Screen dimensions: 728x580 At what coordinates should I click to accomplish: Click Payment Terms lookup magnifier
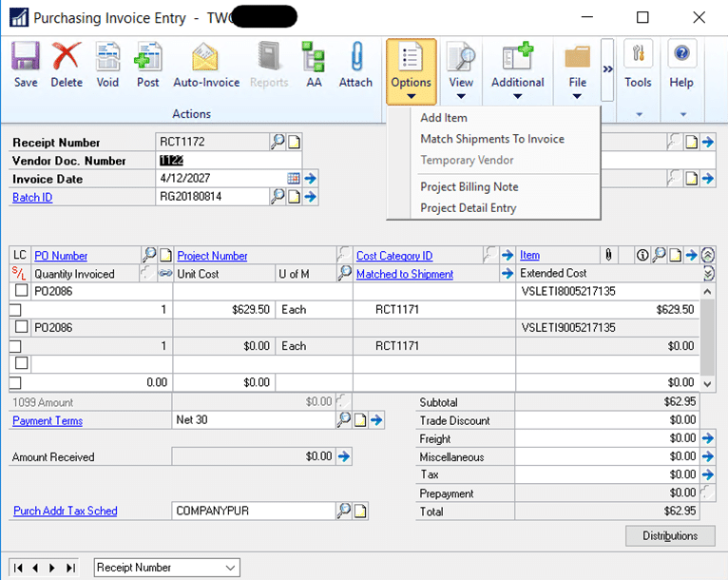344,420
